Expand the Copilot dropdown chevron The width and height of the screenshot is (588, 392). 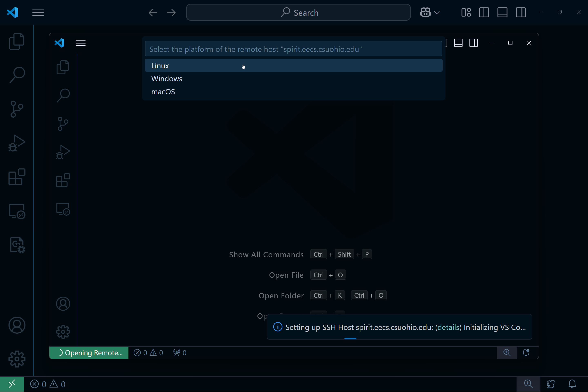(x=437, y=12)
